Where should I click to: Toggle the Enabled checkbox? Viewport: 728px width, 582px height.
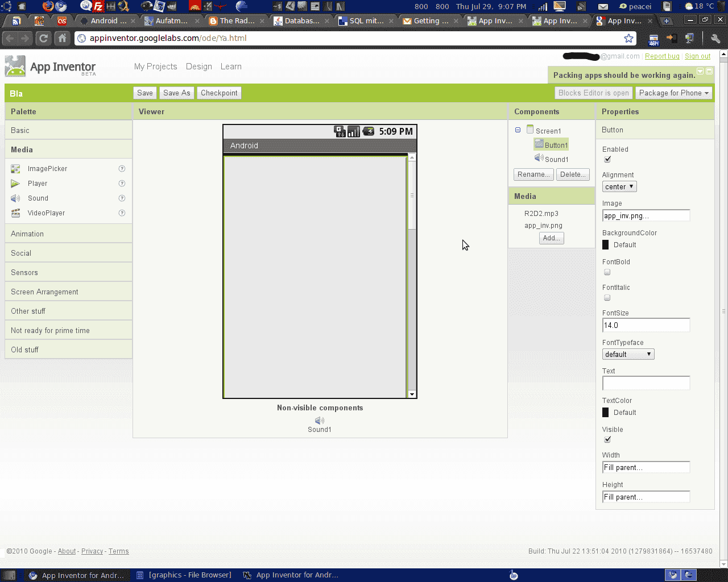tap(607, 159)
